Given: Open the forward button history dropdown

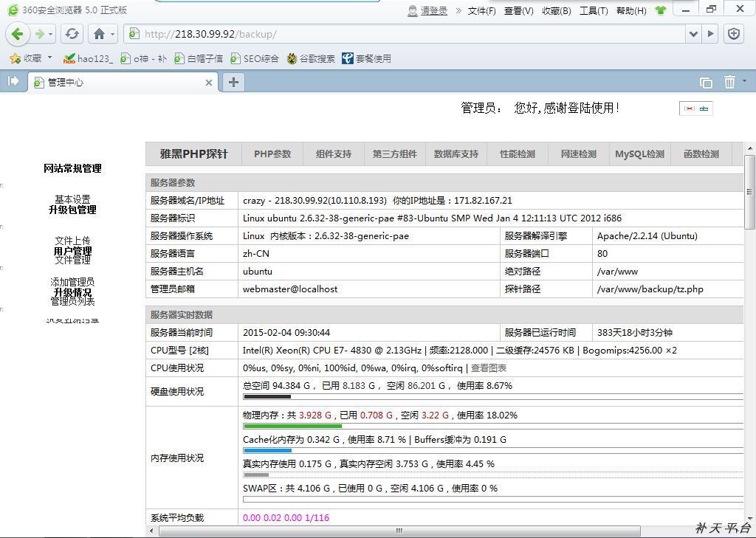Looking at the screenshot, I should click(50, 34).
